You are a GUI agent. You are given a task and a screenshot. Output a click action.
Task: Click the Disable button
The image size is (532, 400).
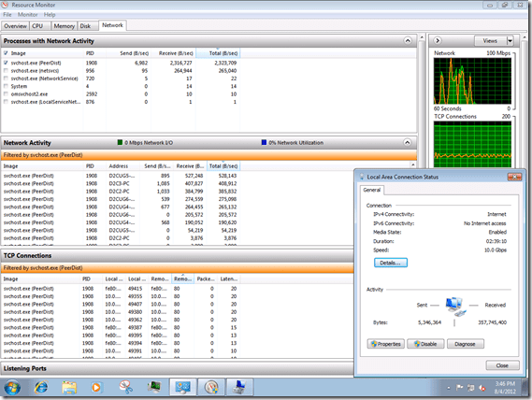pos(425,344)
